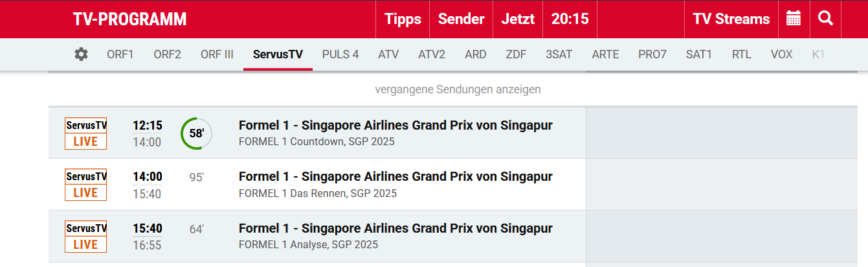Go to the TV-PROGRAMM home title

pos(129,19)
